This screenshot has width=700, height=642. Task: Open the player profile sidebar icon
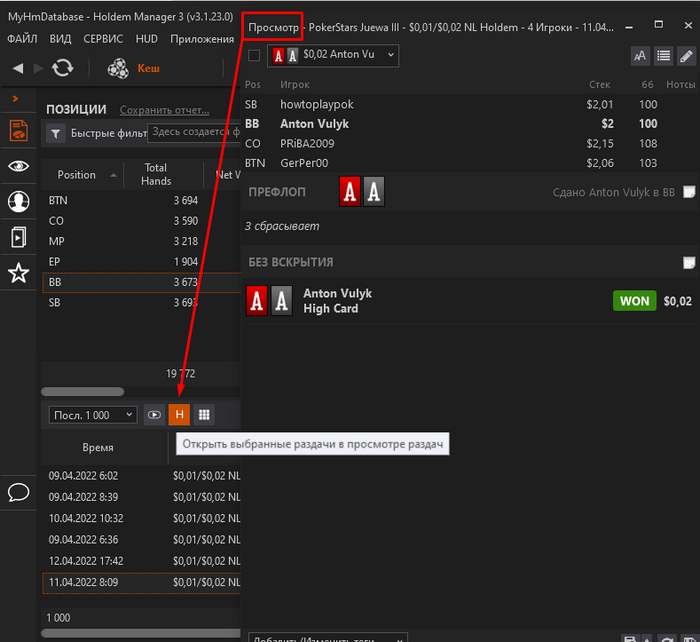18,201
